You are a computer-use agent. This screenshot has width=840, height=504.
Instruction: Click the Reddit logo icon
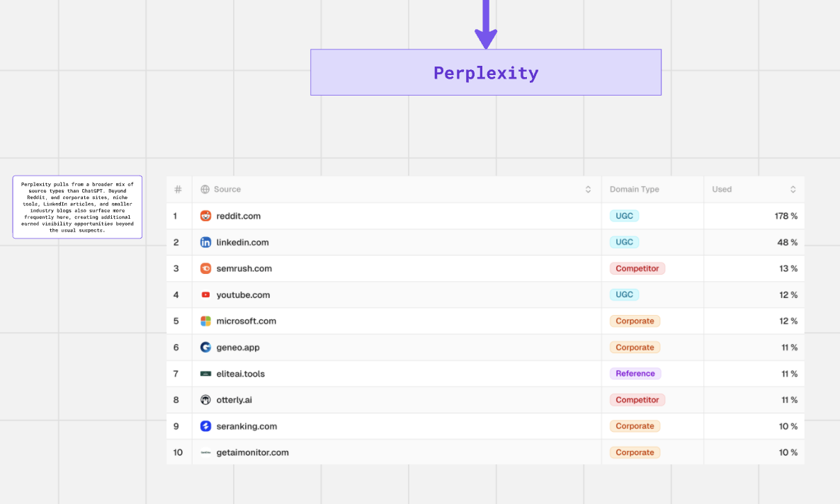tap(205, 216)
